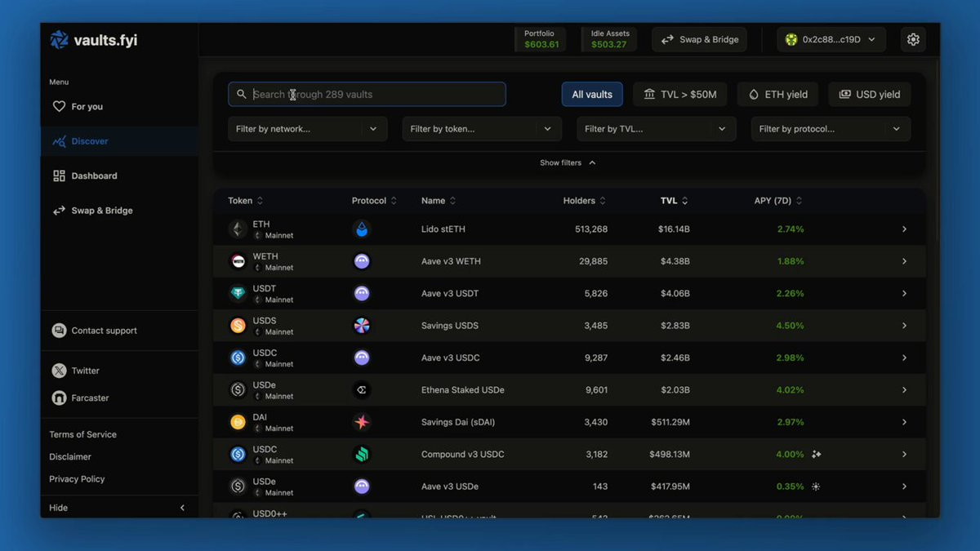Open Filter by protocol dropdown
Screen dimensions: 980x551
click(831, 129)
